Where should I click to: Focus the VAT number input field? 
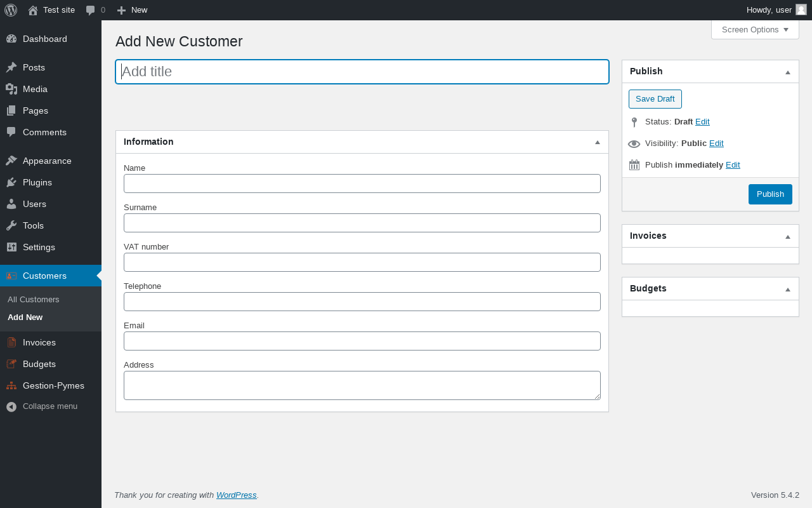coord(362,262)
